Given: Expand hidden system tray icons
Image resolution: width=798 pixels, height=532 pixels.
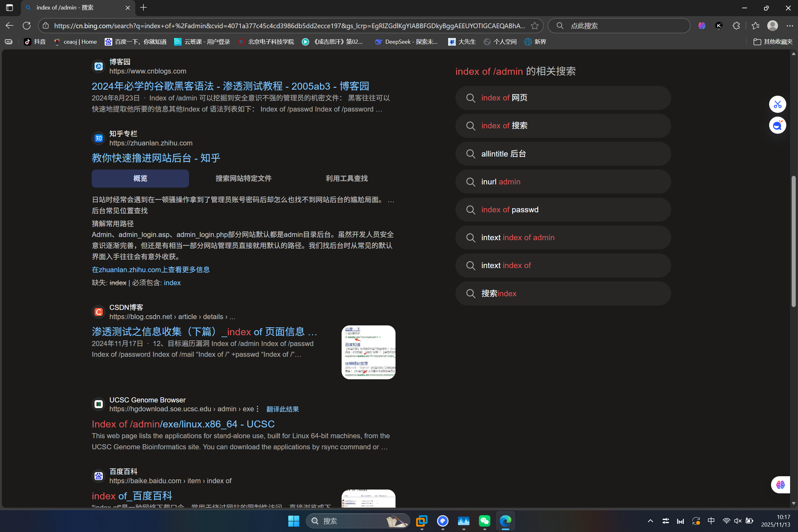Looking at the screenshot, I should click(650, 521).
